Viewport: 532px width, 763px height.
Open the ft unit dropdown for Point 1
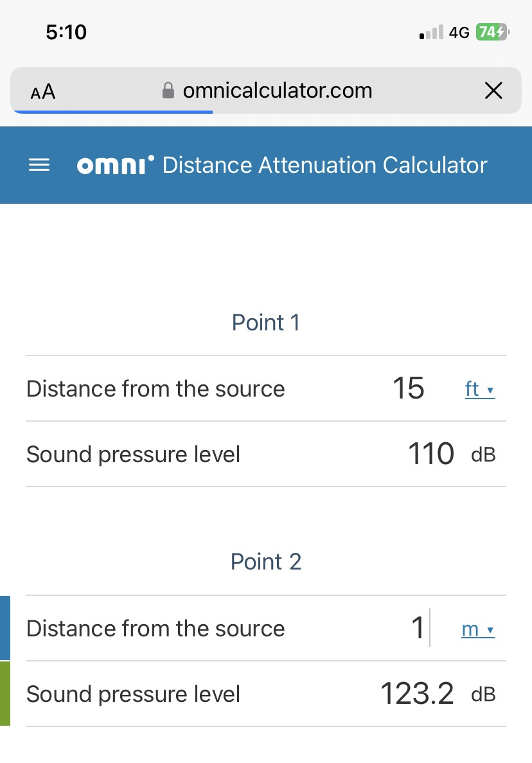(479, 390)
